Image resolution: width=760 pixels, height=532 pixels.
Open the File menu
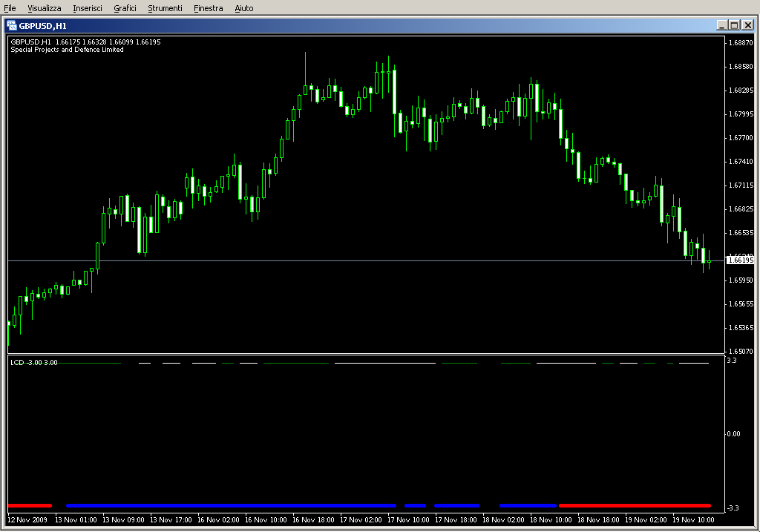coord(10,8)
